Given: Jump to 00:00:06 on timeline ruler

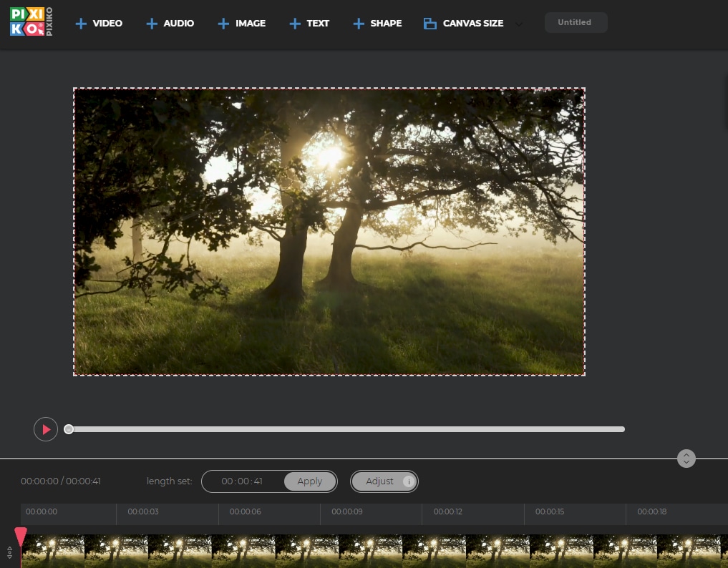Looking at the screenshot, I should pos(245,511).
